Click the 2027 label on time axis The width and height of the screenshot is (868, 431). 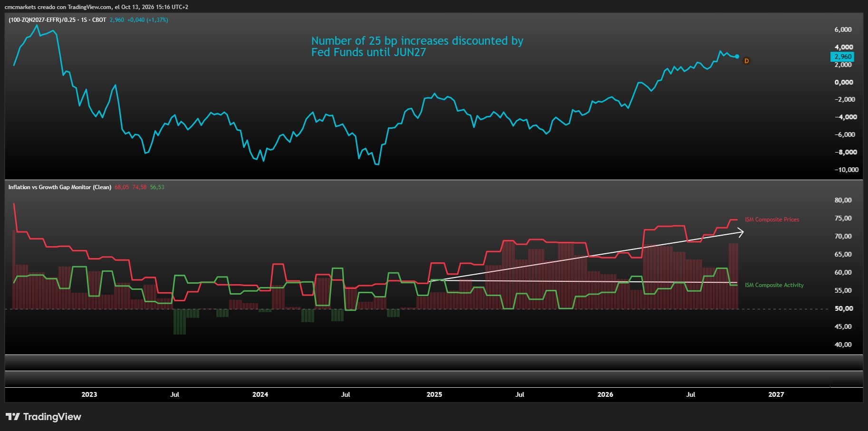tap(776, 394)
